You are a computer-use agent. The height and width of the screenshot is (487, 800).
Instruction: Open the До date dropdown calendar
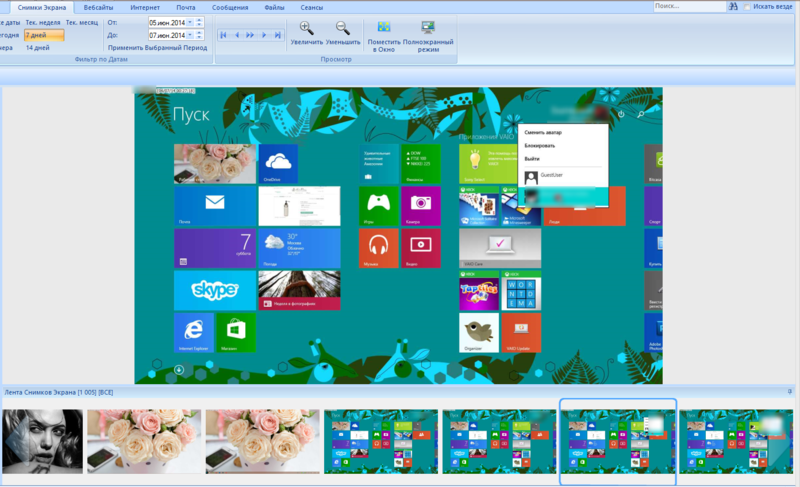point(190,35)
